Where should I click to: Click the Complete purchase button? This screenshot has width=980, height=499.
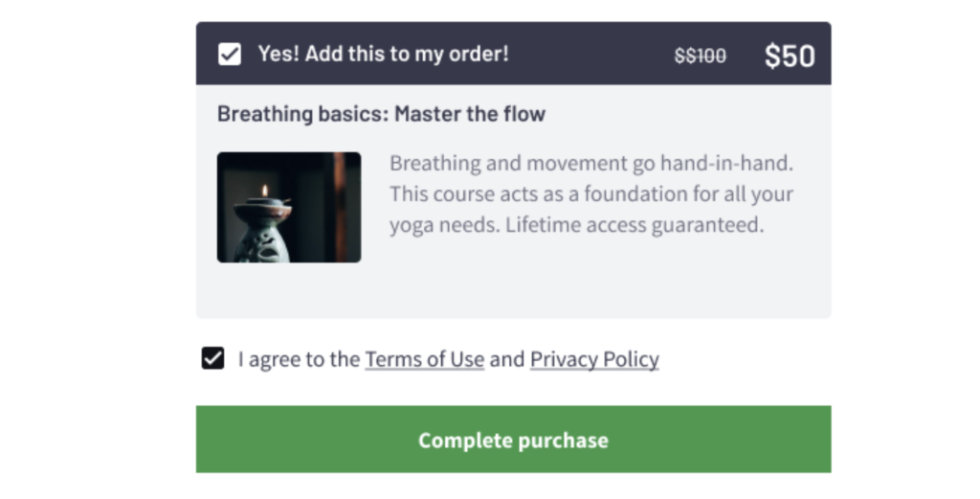[513, 439]
